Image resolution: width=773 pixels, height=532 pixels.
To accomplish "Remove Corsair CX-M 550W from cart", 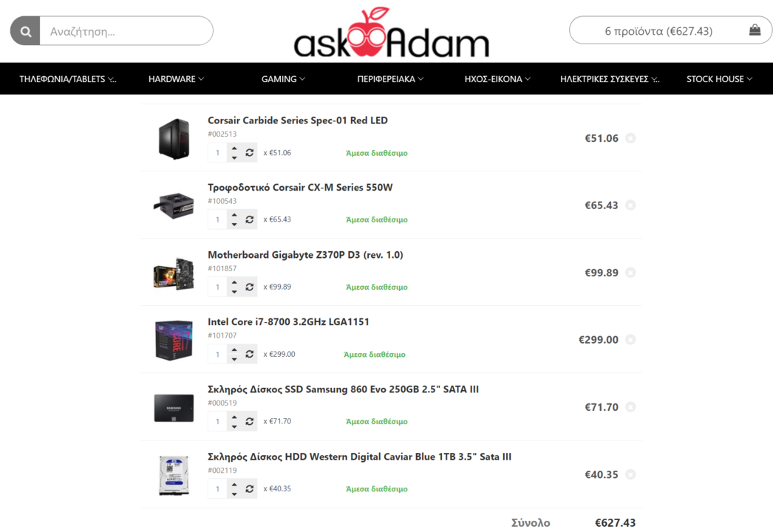I will click(x=630, y=205).
